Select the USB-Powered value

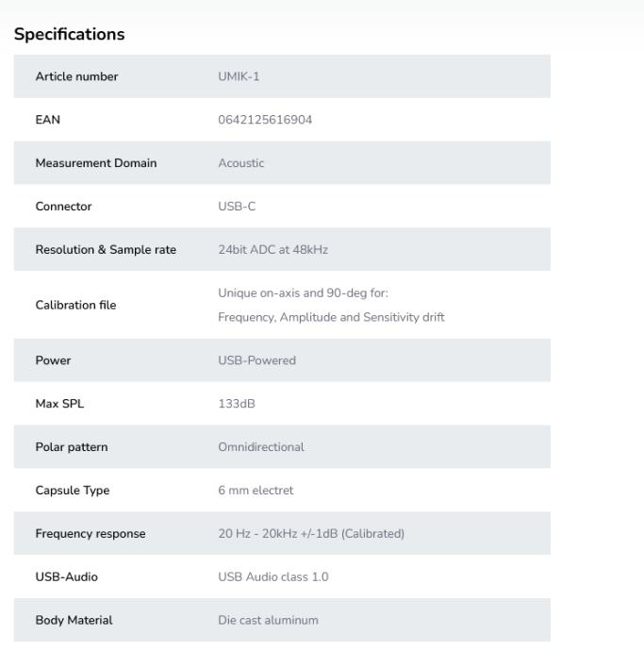coord(256,360)
